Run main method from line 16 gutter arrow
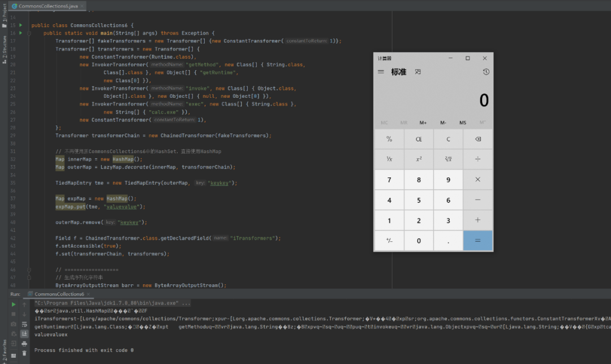 tap(21, 33)
